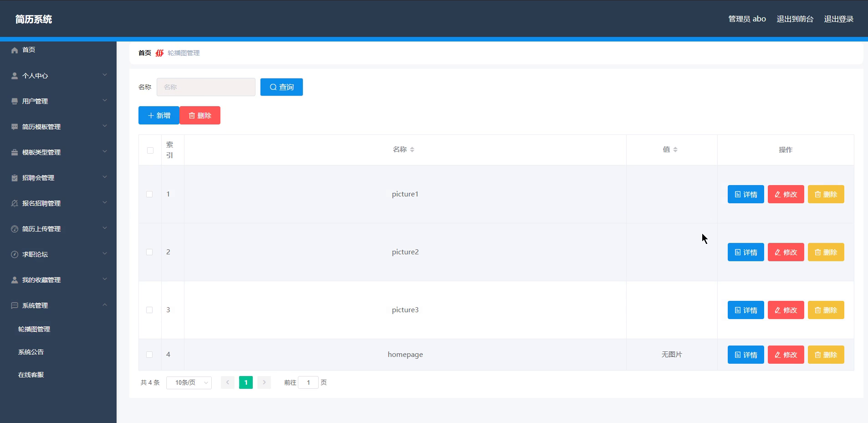The width and height of the screenshot is (868, 423).
Task: Click the red breadcrumb separator icon
Action: (159, 53)
